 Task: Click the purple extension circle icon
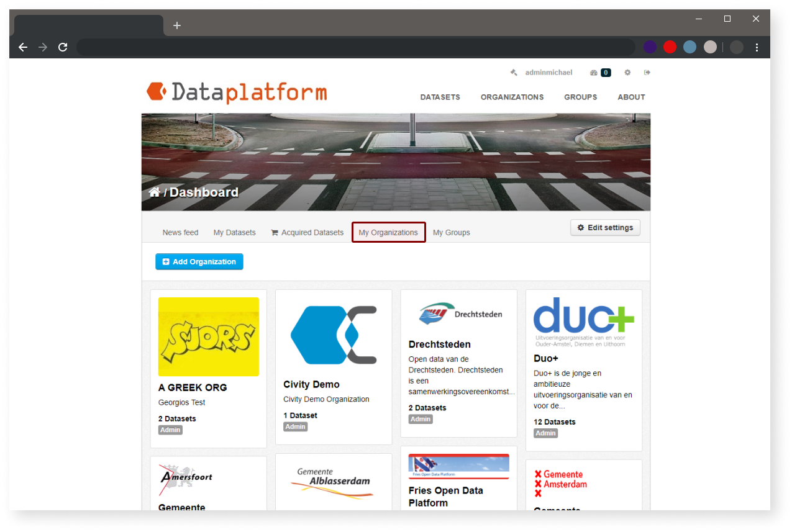pyautogui.click(x=650, y=47)
